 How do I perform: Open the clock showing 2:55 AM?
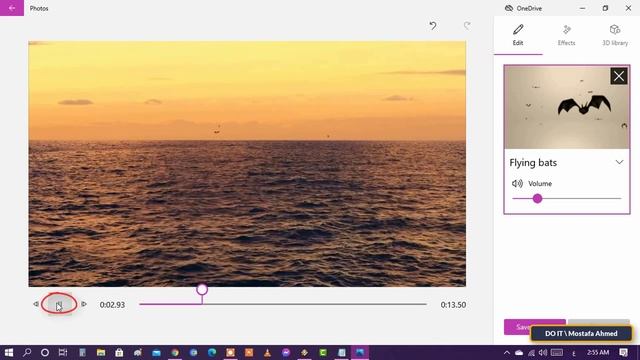(598, 353)
